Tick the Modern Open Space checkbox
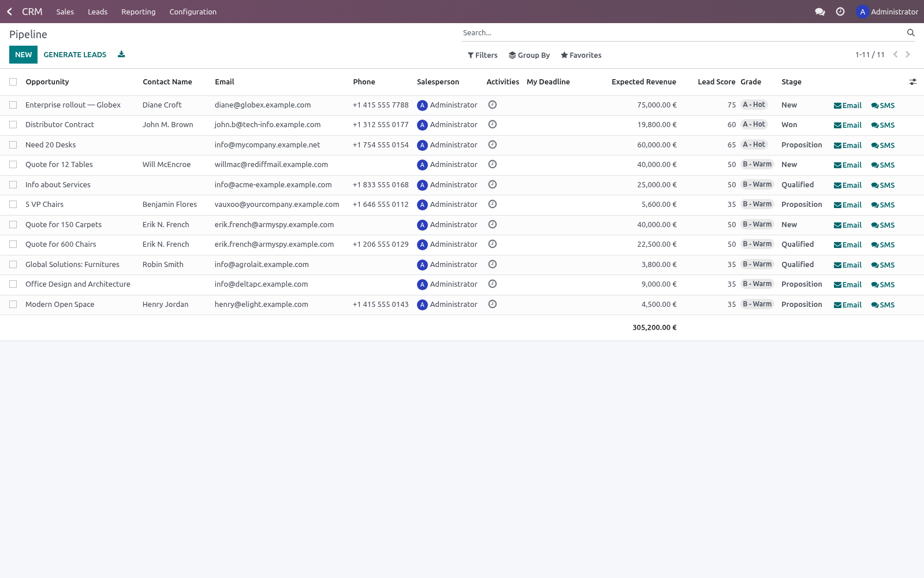 coord(13,305)
